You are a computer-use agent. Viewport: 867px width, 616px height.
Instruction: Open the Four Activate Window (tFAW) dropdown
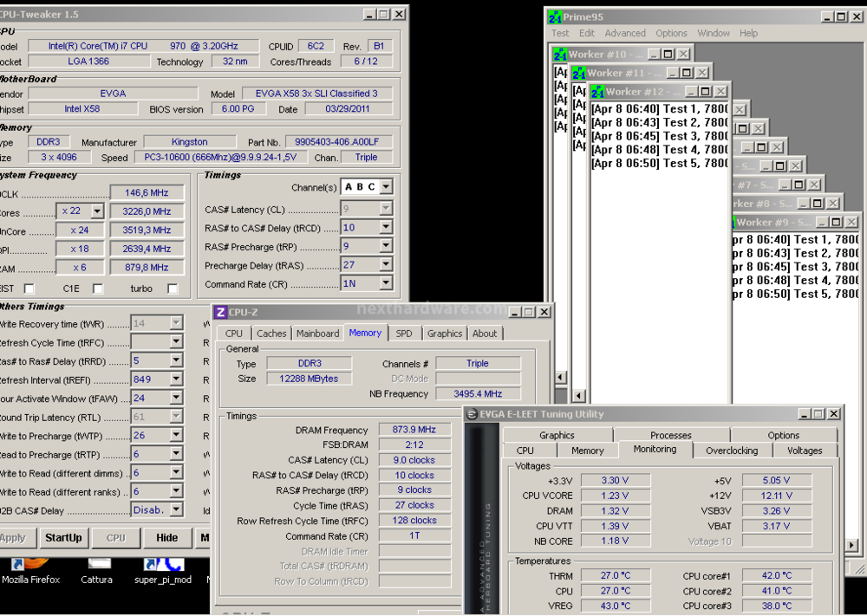tap(176, 398)
